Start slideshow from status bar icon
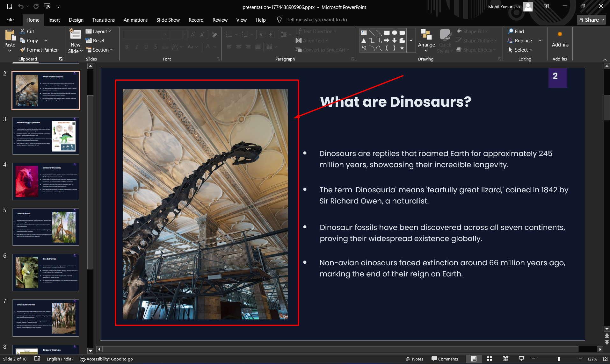The height and width of the screenshot is (364, 610). [521, 359]
